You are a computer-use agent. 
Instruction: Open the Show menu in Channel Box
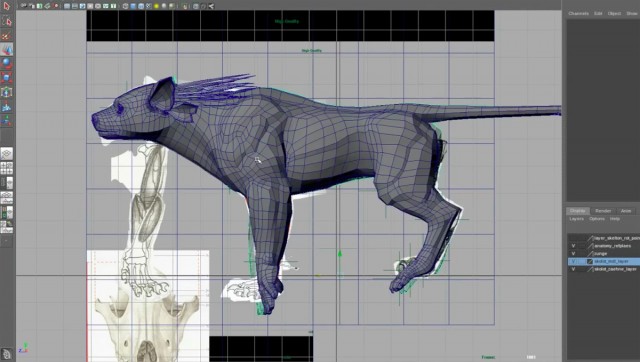(632, 13)
